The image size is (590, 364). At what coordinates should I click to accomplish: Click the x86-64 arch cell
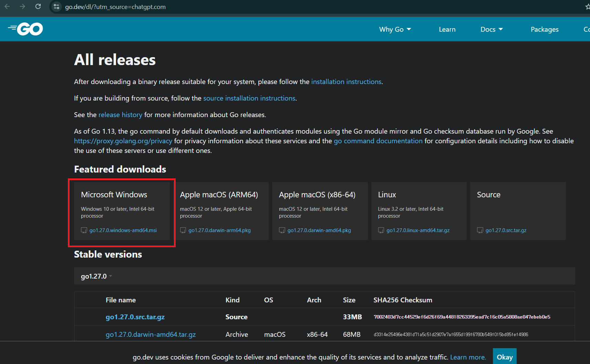pos(317,334)
